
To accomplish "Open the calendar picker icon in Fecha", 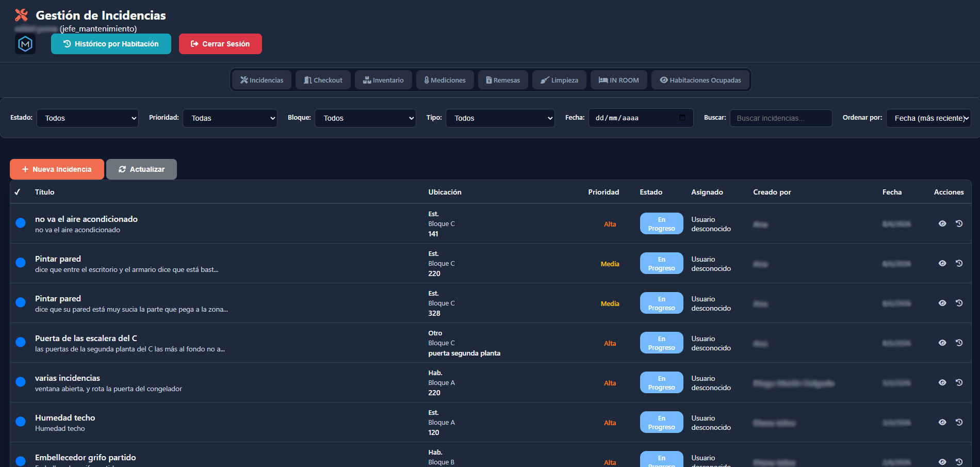I will (682, 118).
